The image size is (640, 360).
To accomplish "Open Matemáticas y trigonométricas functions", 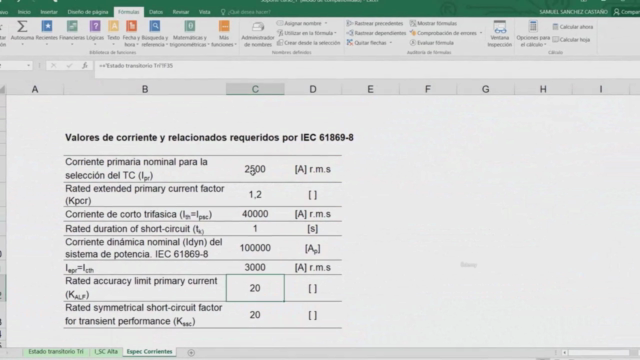I will [x=189, y=33].
